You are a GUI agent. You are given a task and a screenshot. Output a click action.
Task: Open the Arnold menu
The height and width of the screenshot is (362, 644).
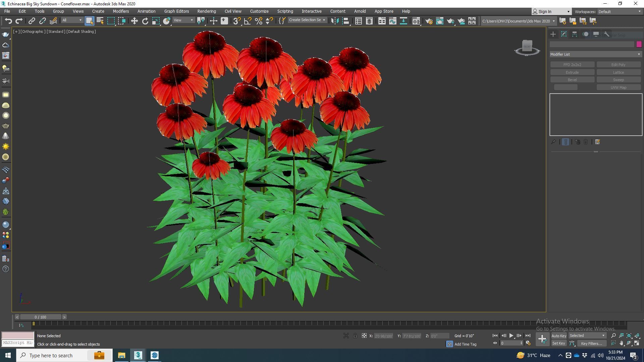360,11
